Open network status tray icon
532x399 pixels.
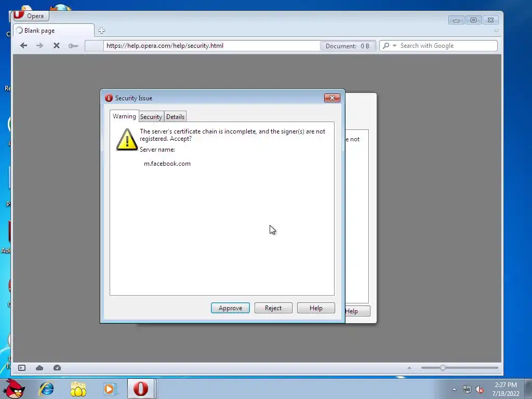(x=467, y=390)
